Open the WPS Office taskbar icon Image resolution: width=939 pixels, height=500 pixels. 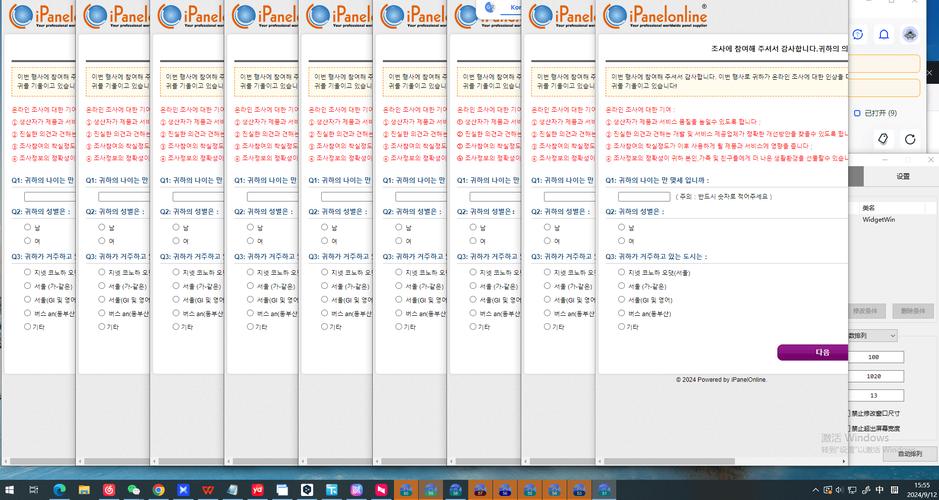208,489
